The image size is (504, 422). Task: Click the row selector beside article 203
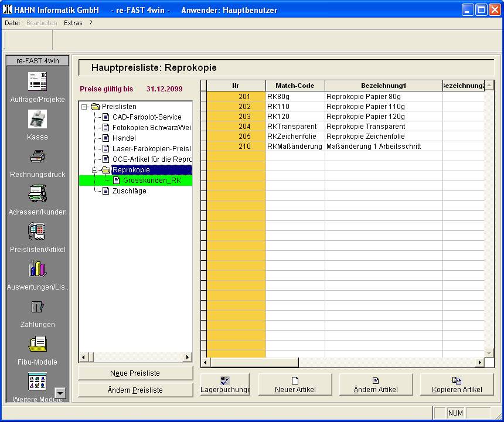203,117
